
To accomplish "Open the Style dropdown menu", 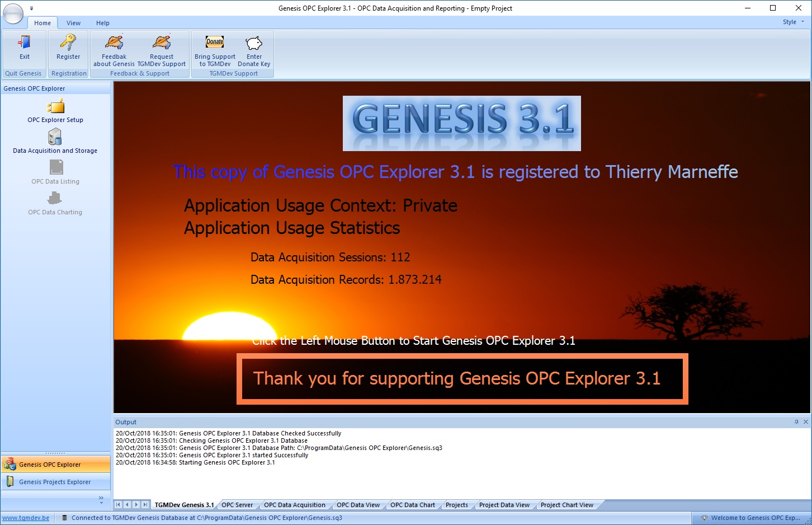I will coord(794,22).
